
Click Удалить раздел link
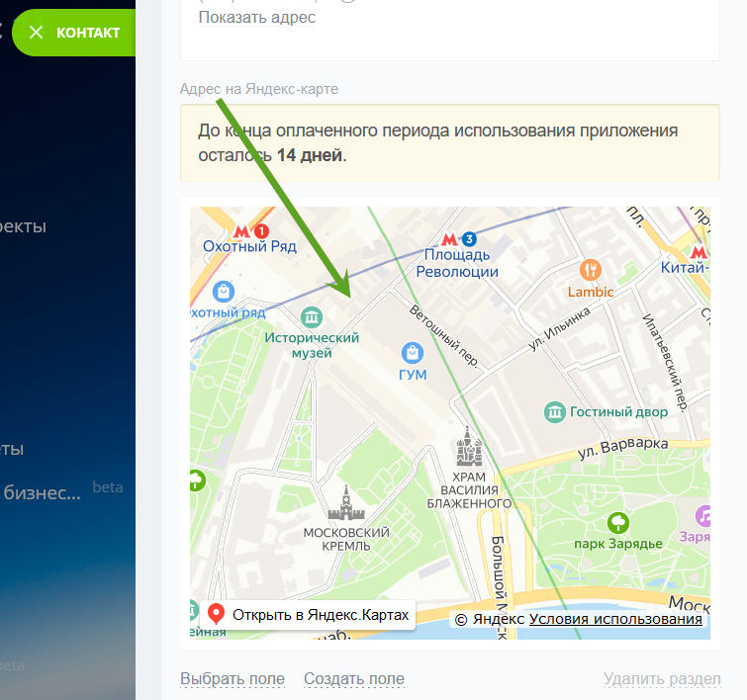point(662,678)
